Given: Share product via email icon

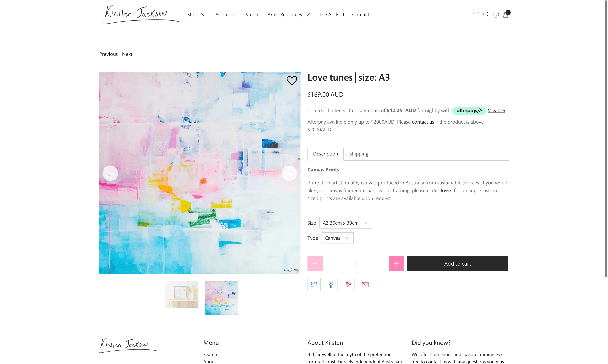Looking at the screenshot, I should 365,285.
